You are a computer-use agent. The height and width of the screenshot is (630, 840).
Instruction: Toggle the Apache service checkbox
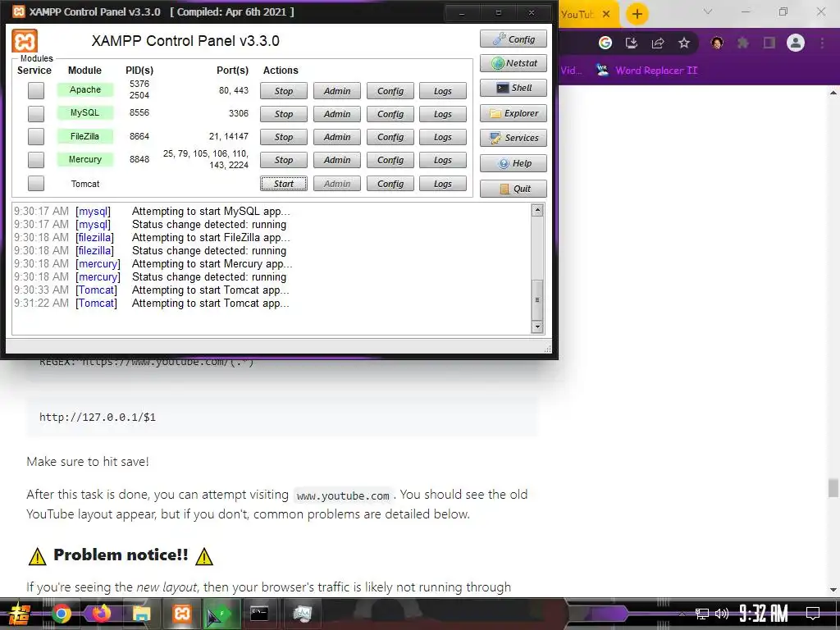click(36, 90)
